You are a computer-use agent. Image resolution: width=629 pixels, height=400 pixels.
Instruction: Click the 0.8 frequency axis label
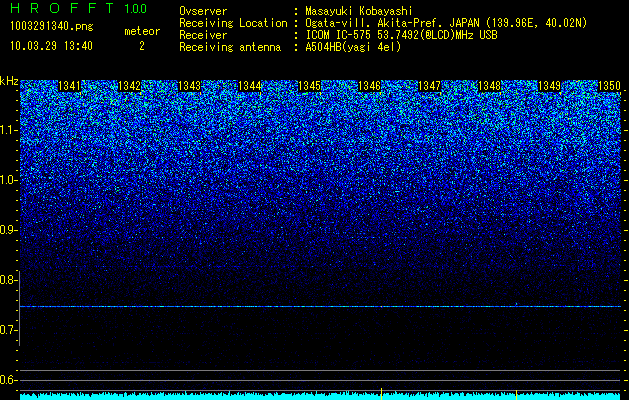click(x=9, y=280)
